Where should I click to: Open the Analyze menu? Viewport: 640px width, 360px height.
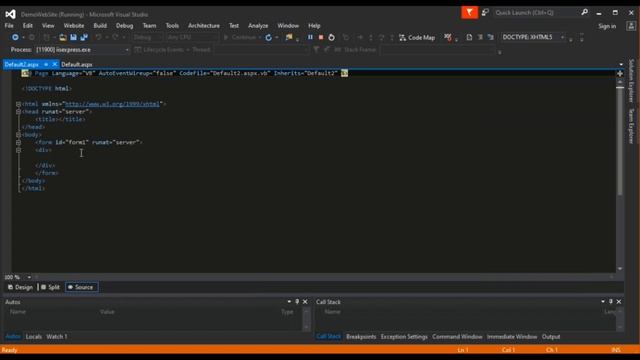pyautogui.click(x=258, y=26)
